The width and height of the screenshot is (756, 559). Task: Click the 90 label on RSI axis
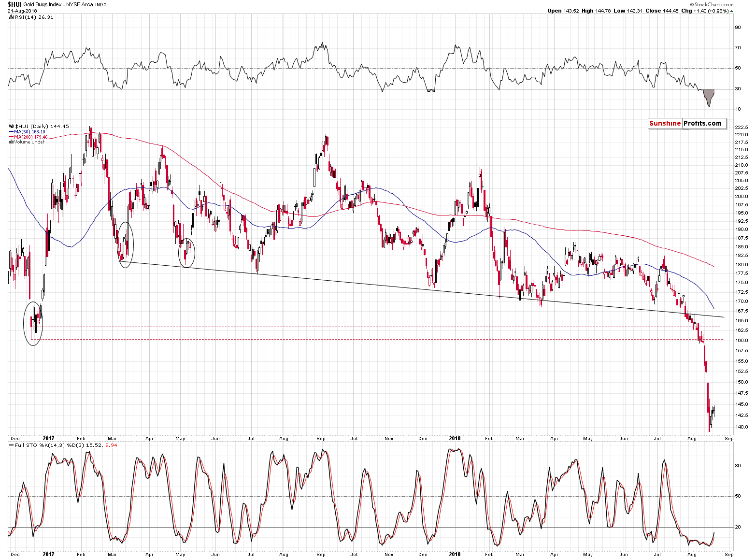tap(738, 28)
